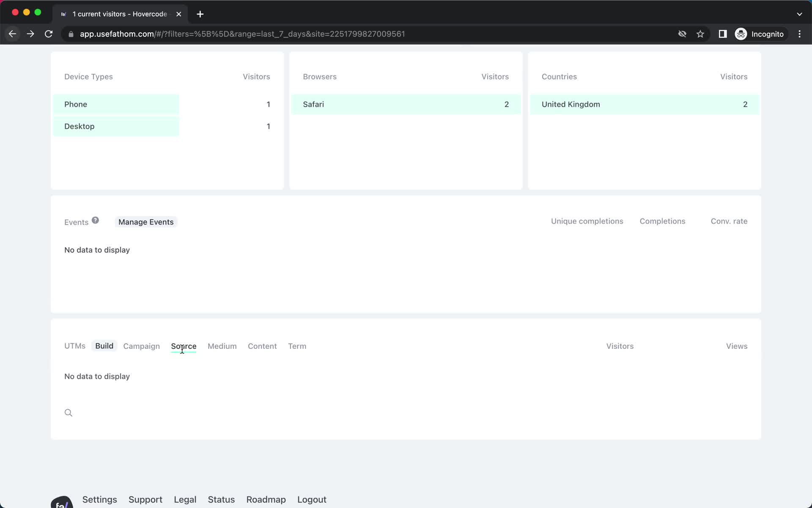
Task: Open the side panel icon
Action: 723,34
